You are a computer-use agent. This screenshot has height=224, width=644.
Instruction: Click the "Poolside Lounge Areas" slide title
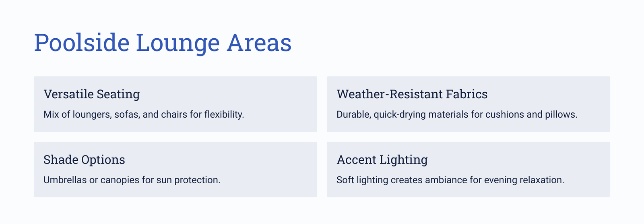163,43
